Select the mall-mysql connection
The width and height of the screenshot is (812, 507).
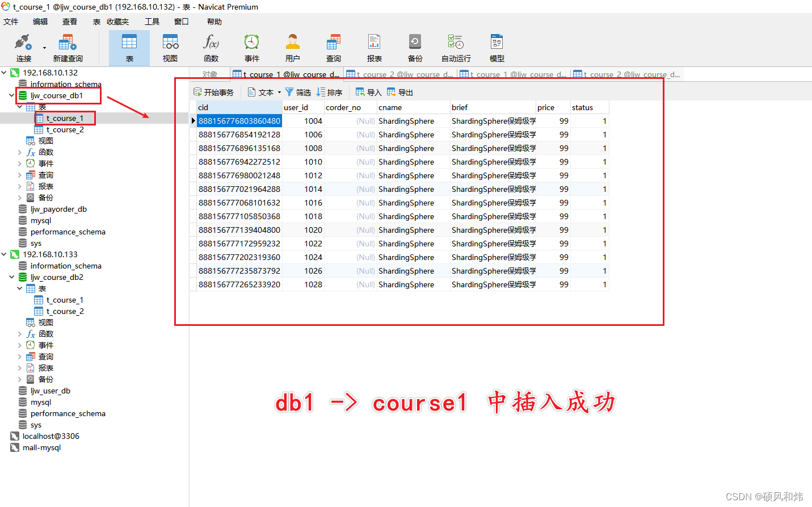41,447
